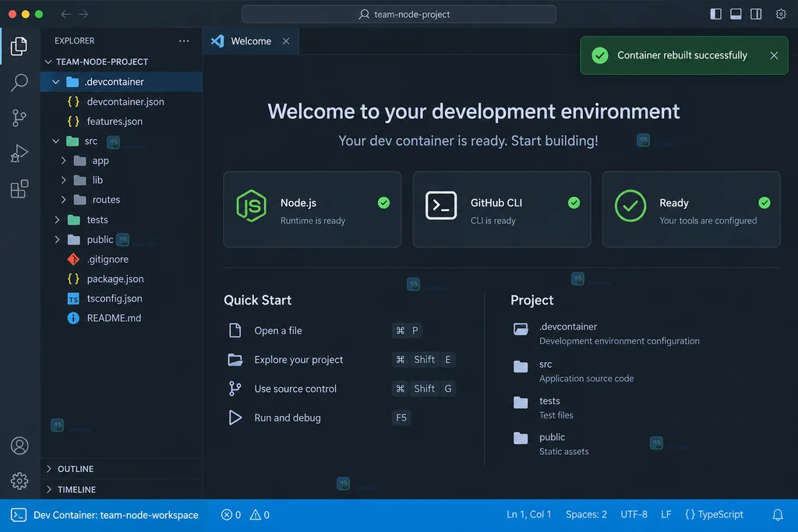798x532 pixels.
Task: Click the Node.js logo icon
Action: coord(252,206)
